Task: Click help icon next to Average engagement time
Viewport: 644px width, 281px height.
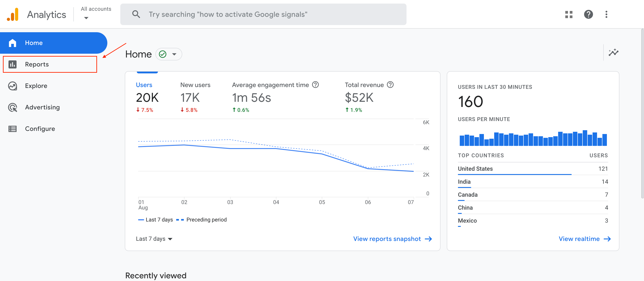Action: point(316,85)
